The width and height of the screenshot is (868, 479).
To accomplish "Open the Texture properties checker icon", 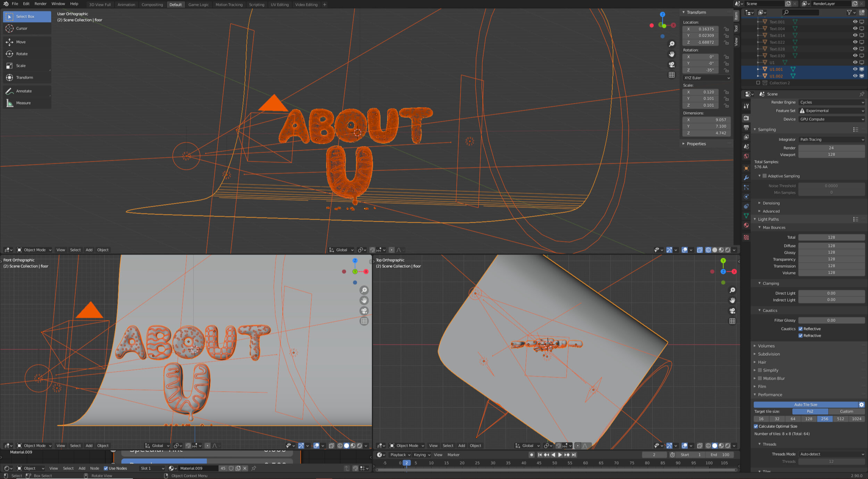I will (746, 237).
